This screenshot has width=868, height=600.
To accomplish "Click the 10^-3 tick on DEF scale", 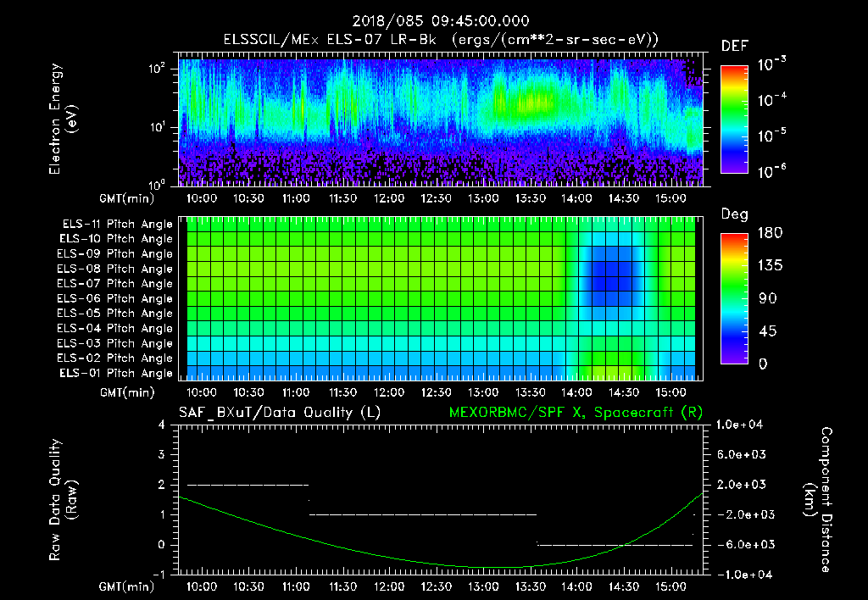I will coord(772,64).
